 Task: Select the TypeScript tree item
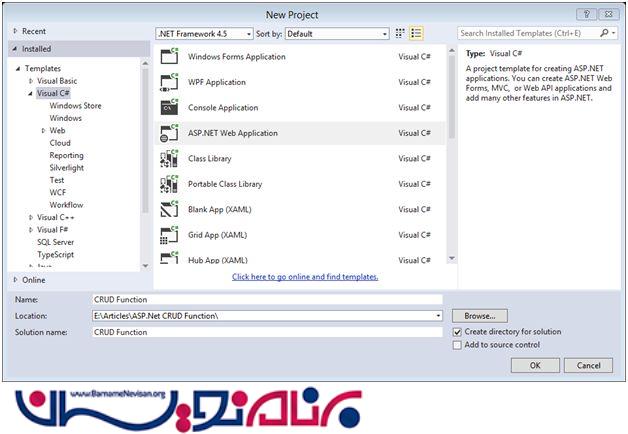click(56, 255)
